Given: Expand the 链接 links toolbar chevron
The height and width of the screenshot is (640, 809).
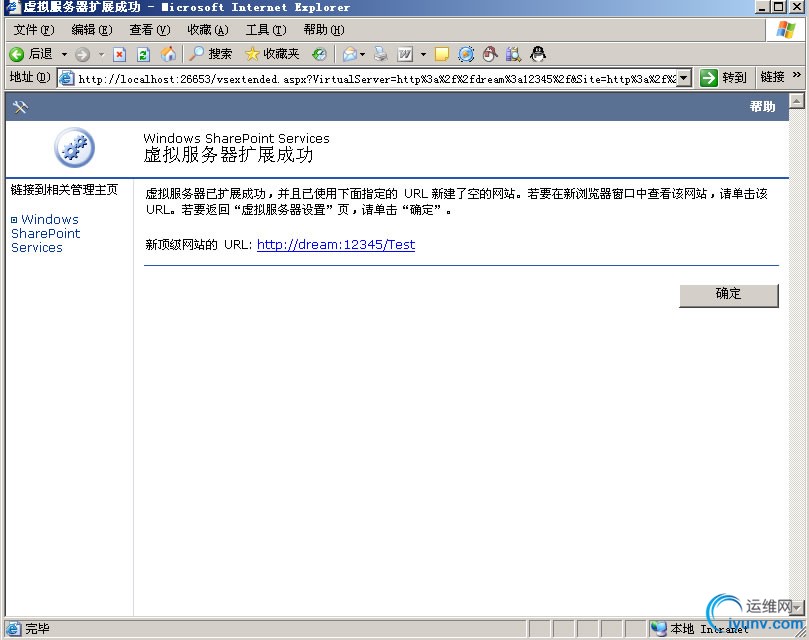Looking at the screenshot, I should click(797, 75).
